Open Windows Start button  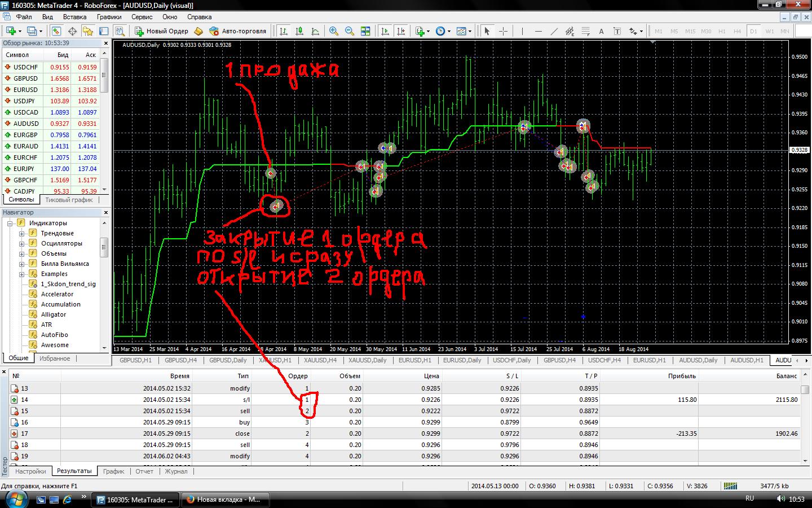(x=15, y=499)
